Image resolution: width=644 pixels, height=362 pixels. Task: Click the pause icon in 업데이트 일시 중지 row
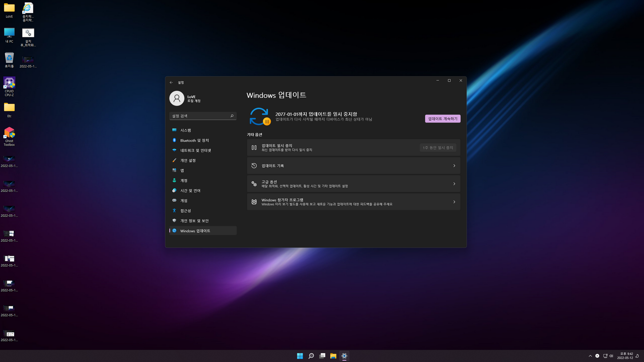coord(254,148)
